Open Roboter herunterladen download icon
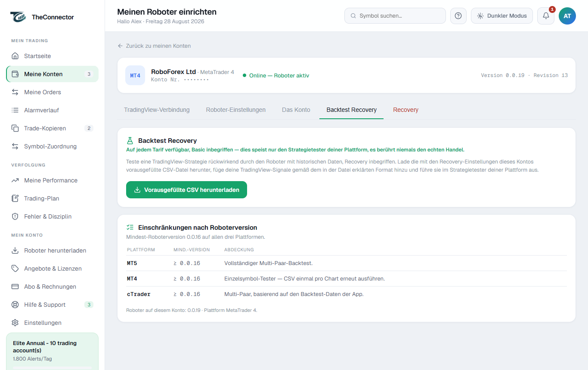The image size is (588, 370). point(15,250)
